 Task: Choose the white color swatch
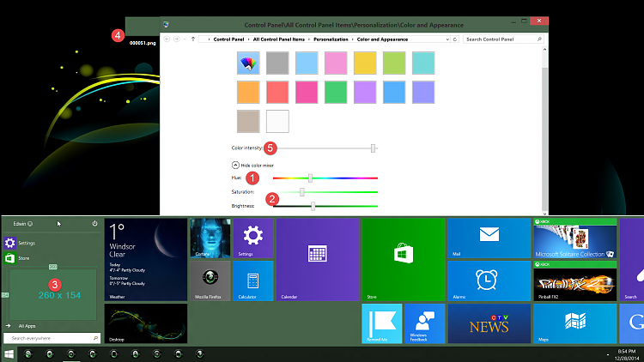tap(277, 121)
